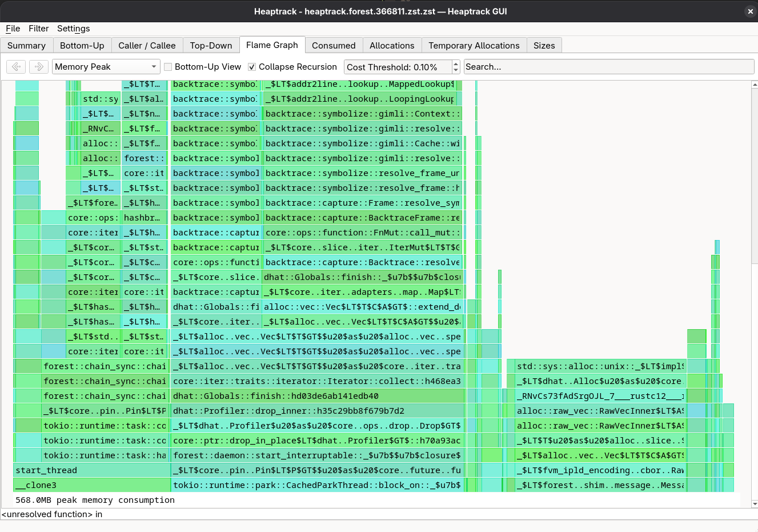758x532 pixels.
Task: Select the backtrace::capture::Backtrace::resolve frame
Action: pyautogui.click(x=363, y=262)
